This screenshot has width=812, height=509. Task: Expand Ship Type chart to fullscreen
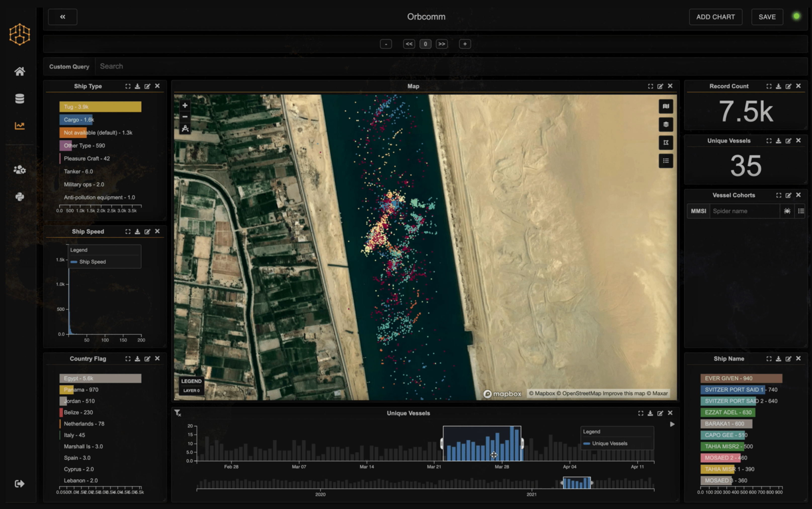[128, 86]
